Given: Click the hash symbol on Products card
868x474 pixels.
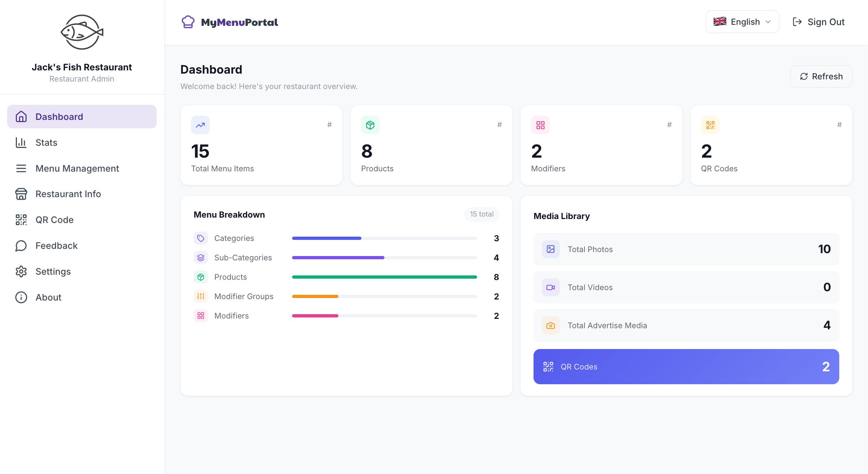Looking at the screenshot, I should 499,125.
